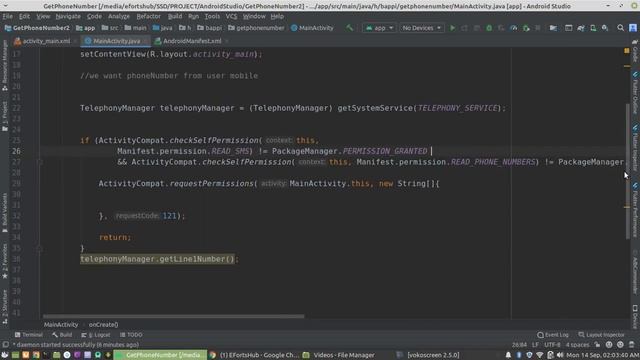Screen dimensions: 640x360
Task: Click the fold marker at line 35
Action: point(40,248)
